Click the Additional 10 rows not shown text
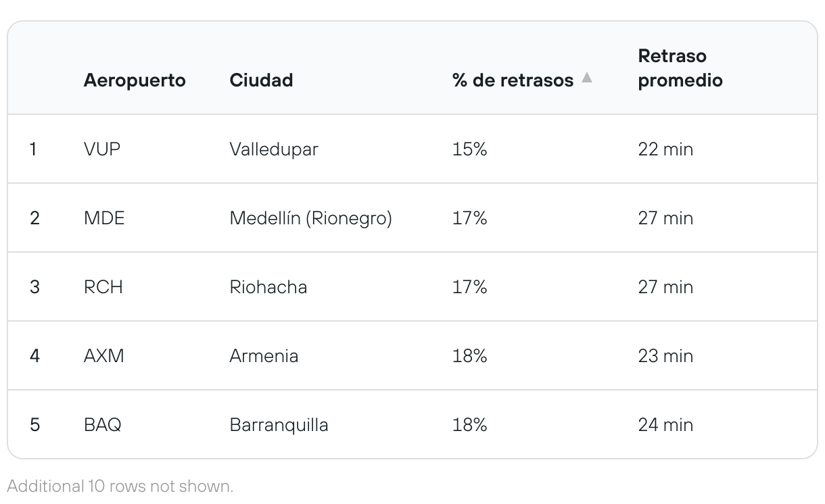Image resolution: width=825 pixels, height=504 pixels. click(120, 486)
